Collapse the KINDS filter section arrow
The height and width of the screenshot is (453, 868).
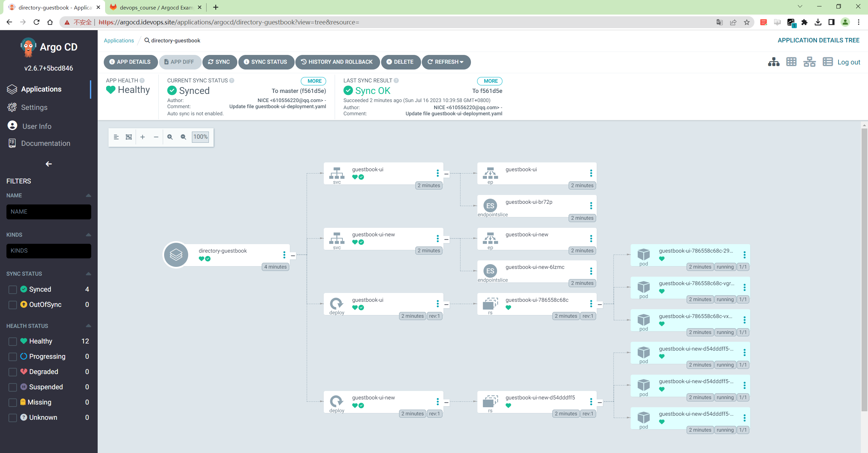pyautogui.click(x=88, y=235)
